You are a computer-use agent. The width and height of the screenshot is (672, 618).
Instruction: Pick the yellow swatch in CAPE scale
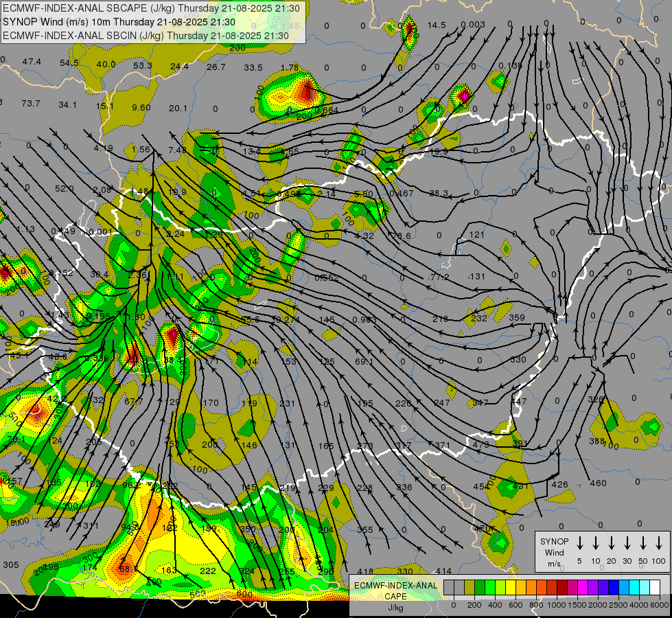(511, 587)
